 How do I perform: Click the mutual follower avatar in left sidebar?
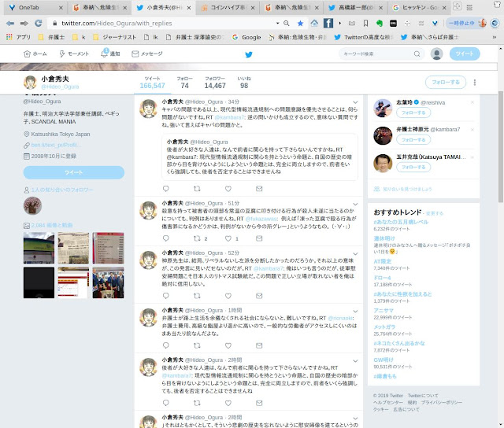coord(32,206)
